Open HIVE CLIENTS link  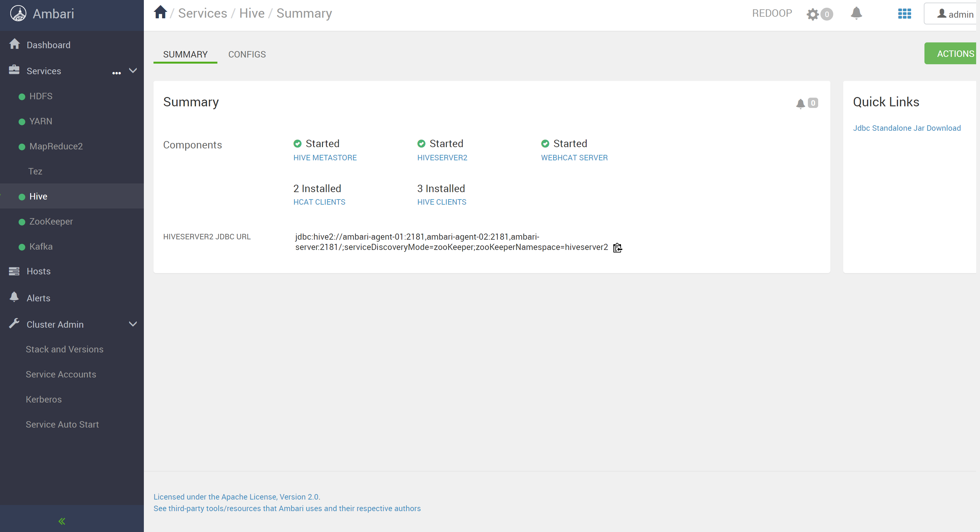442,202
